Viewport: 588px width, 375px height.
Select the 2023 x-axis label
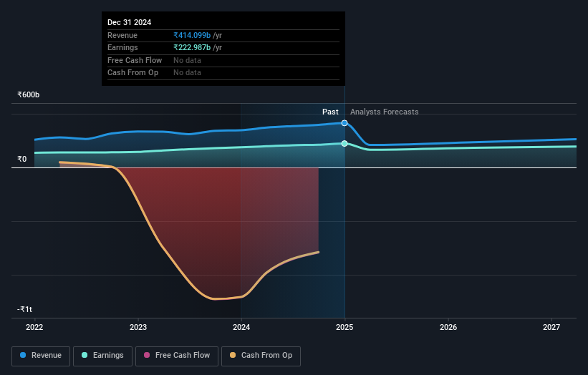pos(138,328)
